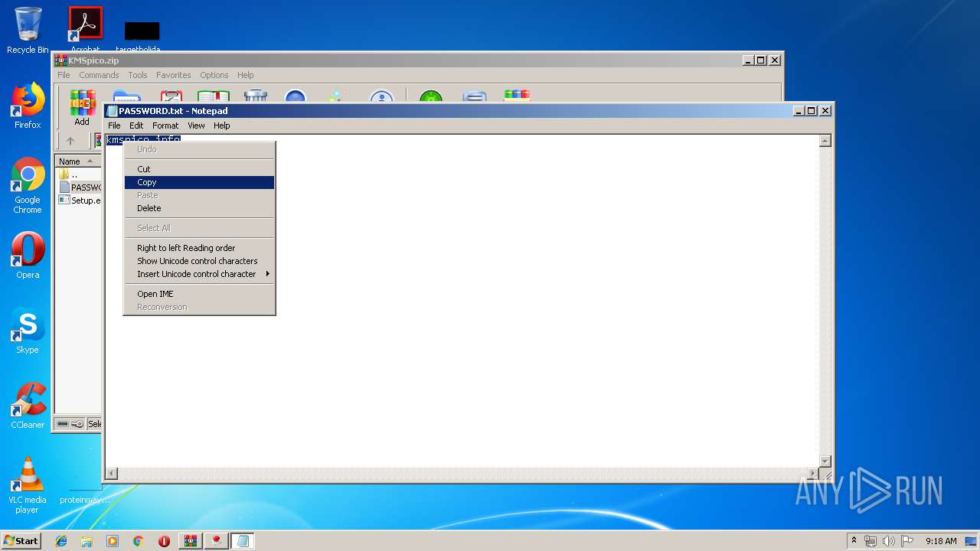The height and width of the screenshot is (551, 980).
Task: Open WinRAR's Help menu
Action: point(245,75)
